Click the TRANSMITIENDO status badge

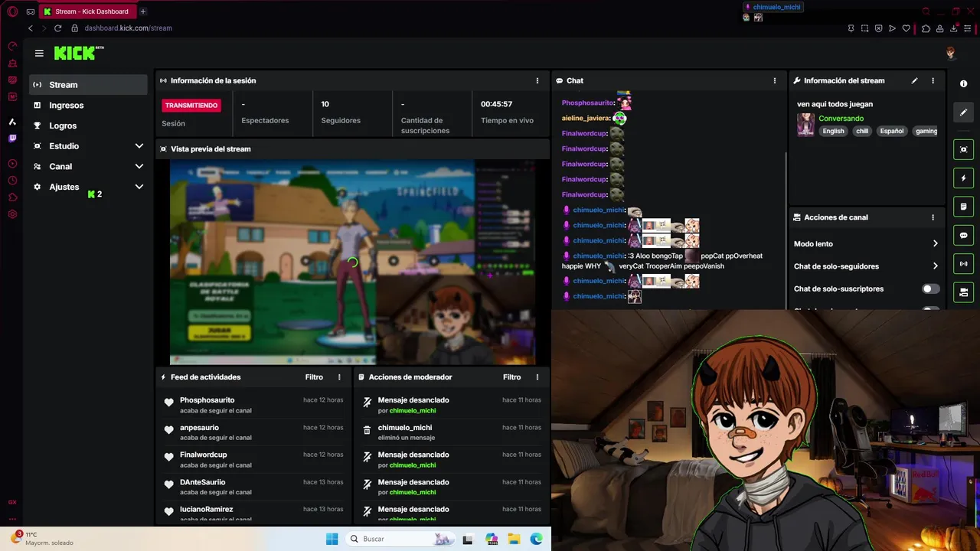pos(191,106)
